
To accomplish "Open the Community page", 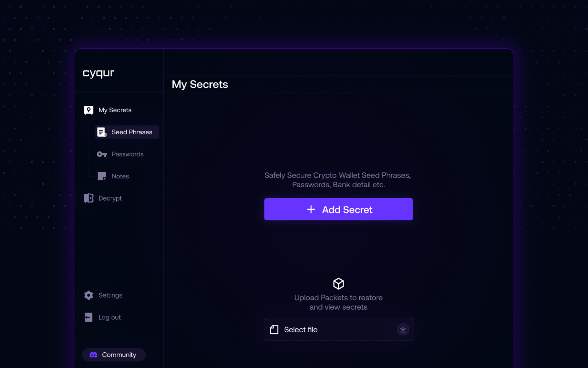I will (113, 354).
